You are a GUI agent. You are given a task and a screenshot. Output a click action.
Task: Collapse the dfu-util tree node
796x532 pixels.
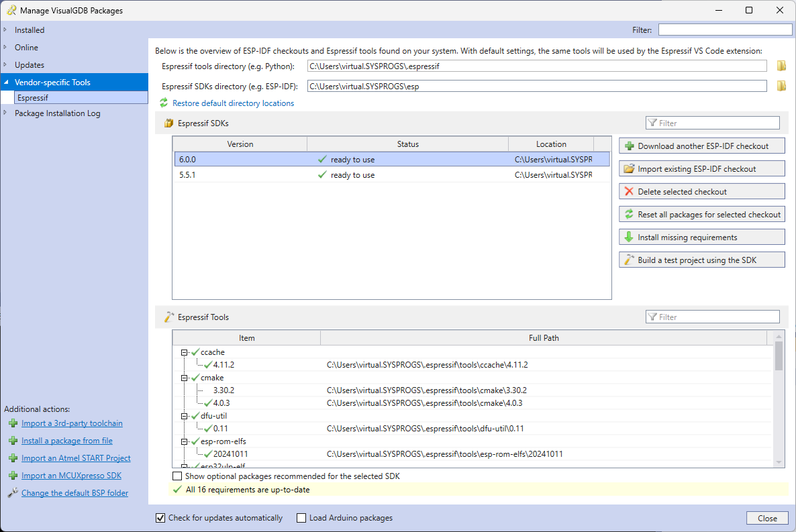(185, 416)
